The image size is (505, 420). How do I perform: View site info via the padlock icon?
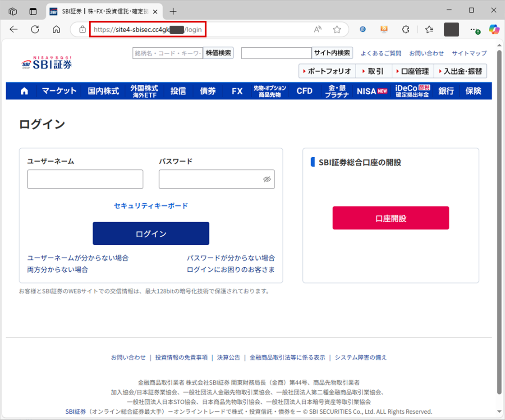(x=83, y=30)
